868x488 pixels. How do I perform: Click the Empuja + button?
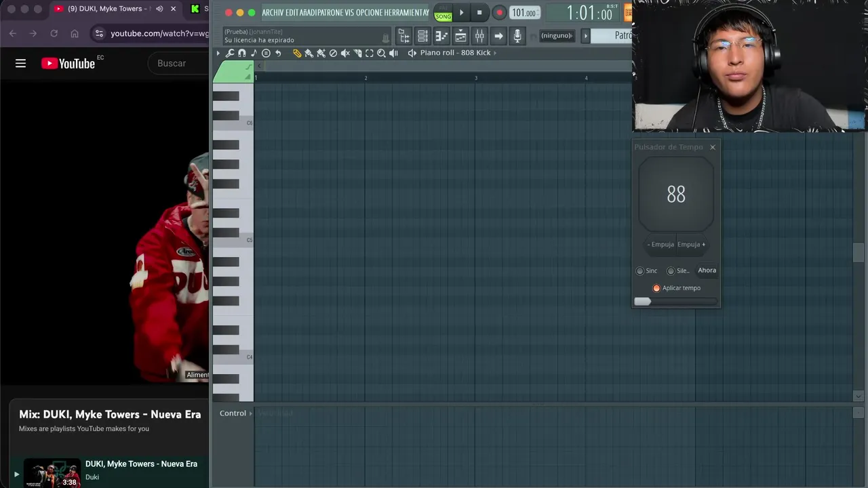tap(691, 245)
